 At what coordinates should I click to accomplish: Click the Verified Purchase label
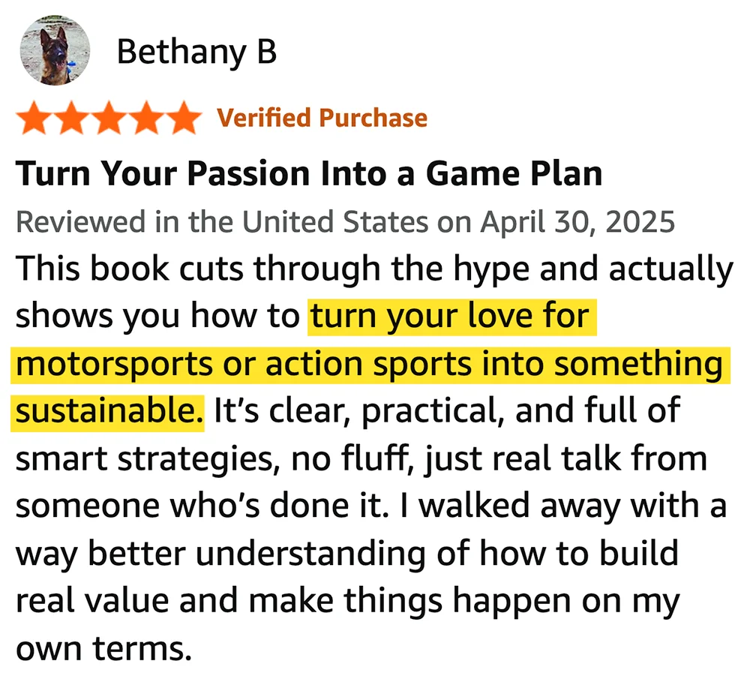[x=322, y=119]
